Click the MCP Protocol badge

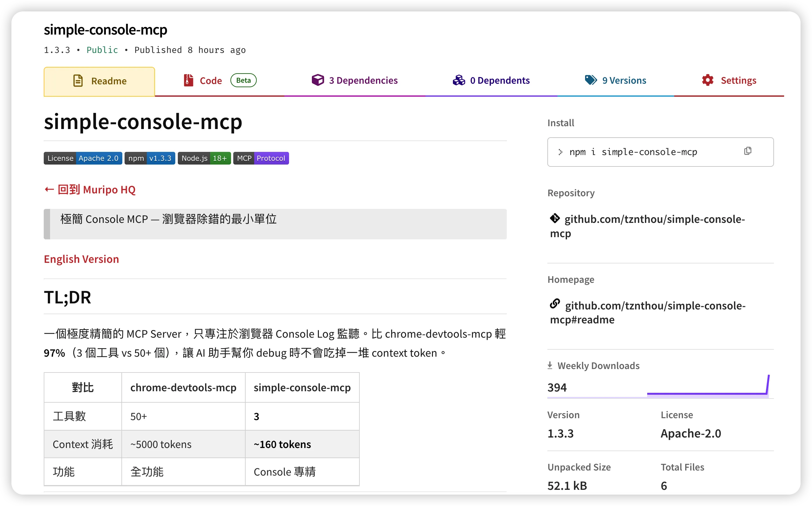pyautogui.click(x=261, y=158)
